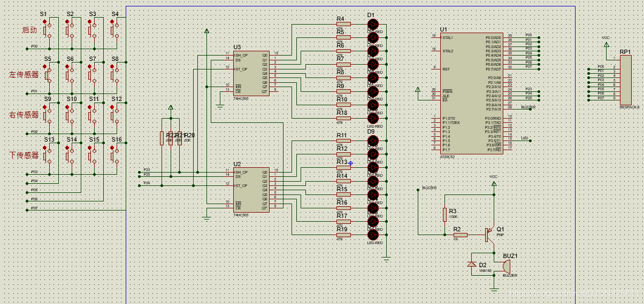Click the D1 red LED
Viewport: 644px width, 304px height.
click(373, 24)
